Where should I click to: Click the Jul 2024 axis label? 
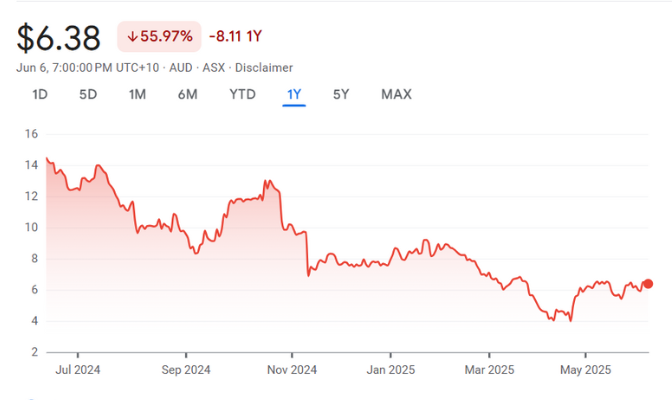(78, 366)
